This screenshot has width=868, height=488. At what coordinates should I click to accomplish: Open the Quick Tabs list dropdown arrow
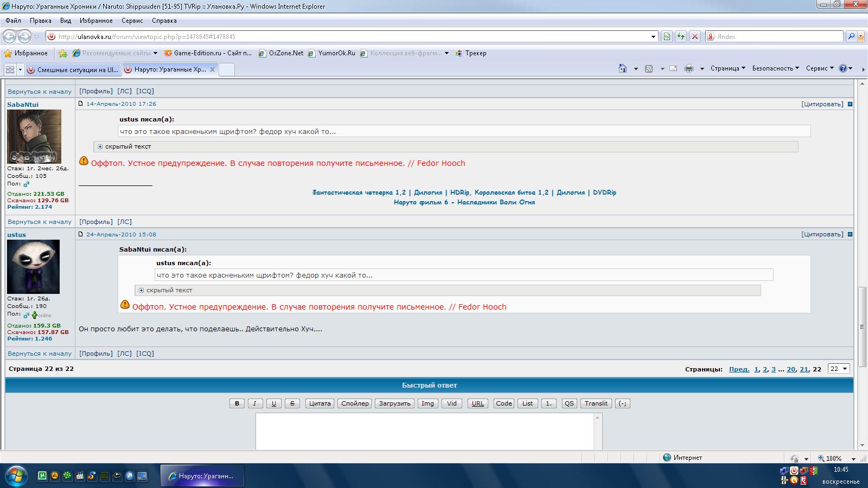[x=20, y=69]
